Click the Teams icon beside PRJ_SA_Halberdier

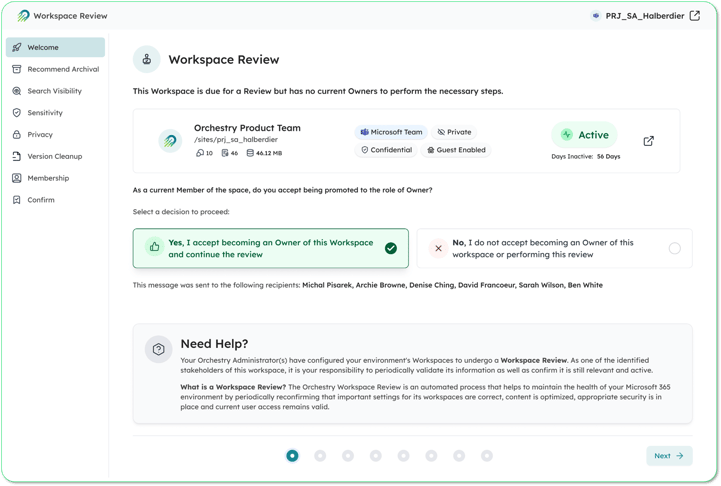[x=596, y=16]
